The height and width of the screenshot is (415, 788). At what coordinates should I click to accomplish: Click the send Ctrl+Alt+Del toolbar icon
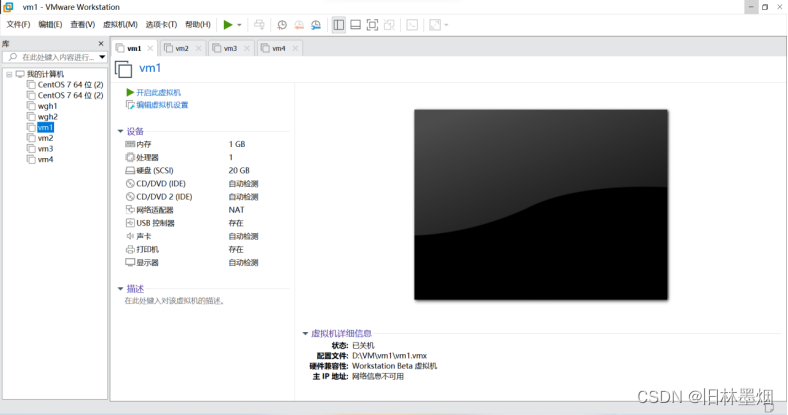[259, 25]
